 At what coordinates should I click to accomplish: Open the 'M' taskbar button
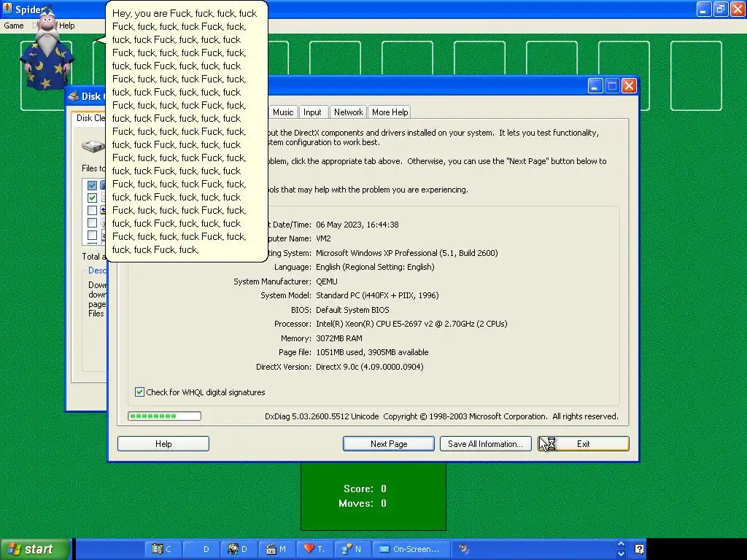tap(276, 549)
